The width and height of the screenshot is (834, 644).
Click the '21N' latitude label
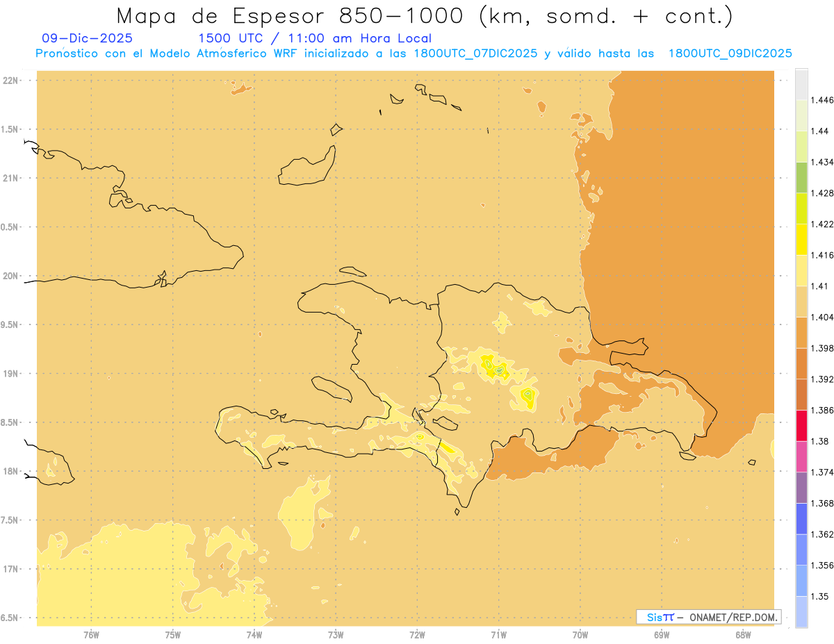tap(10, 178)
